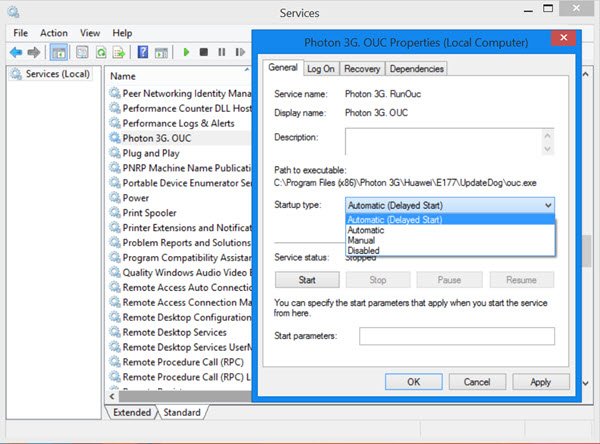Select Printer Extensions and Notifications service

(x=180, y=228)
